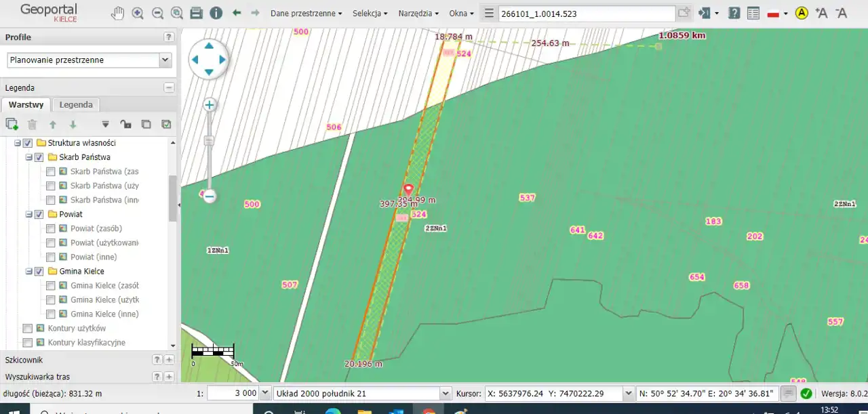
Task: Pan map up with the north arrow
Action: click(x=209, y=46)
